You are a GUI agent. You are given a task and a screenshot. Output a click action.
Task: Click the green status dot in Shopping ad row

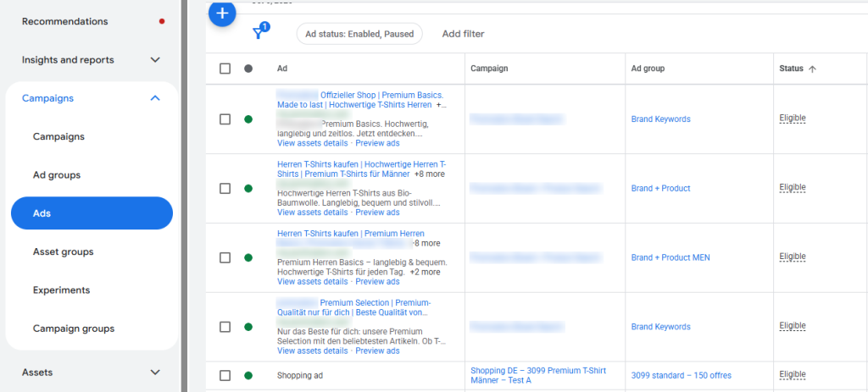[248, 375]
